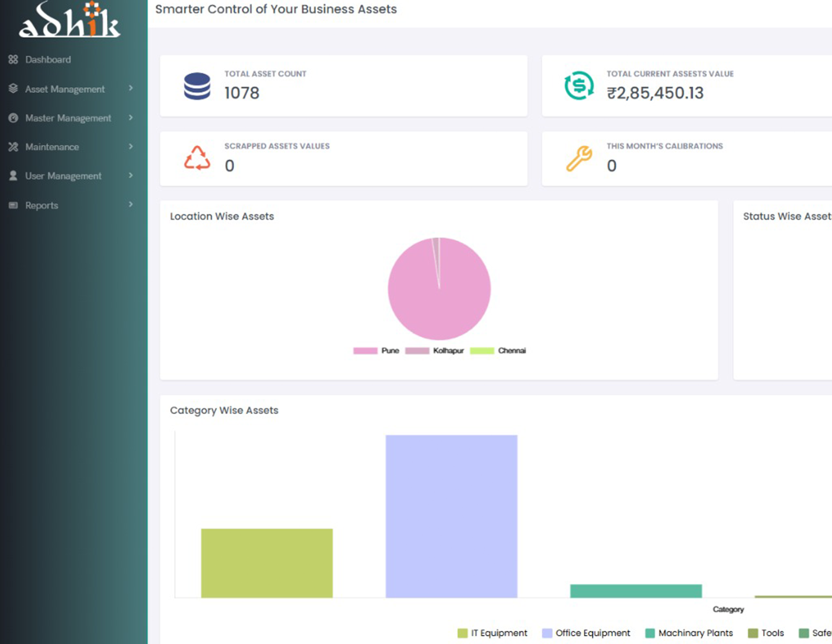The width and height of the screenshot is (832, 644).
Task: Click the orange wrench calibrations icon
Action: pyautogui.click(x=579, y=158)
